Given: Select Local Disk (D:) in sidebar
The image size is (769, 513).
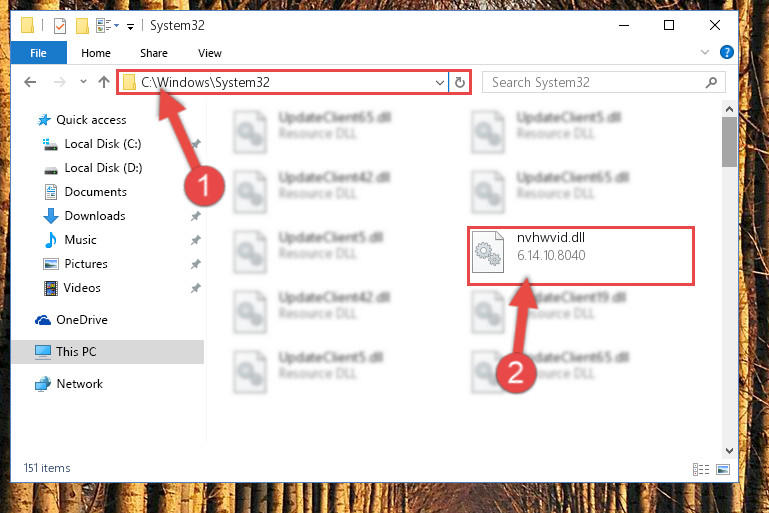Looking at the screenshot, I should 103,168.
